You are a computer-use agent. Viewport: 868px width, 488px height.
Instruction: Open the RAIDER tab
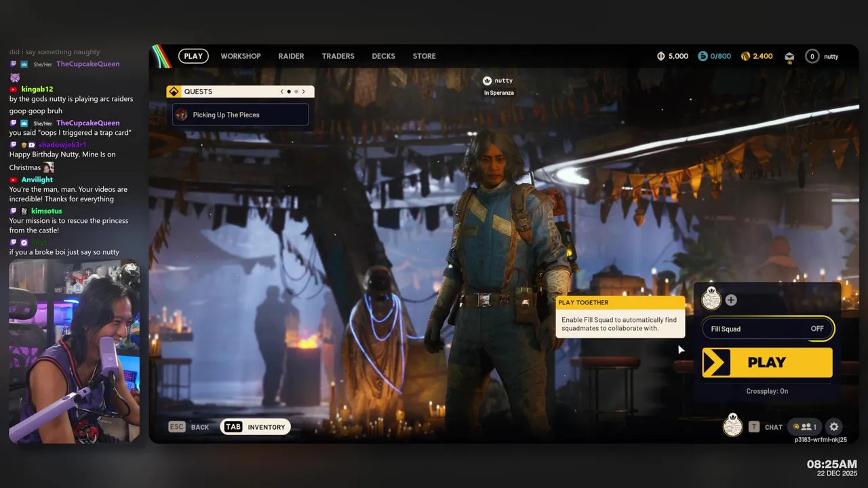tap(291, 56)
